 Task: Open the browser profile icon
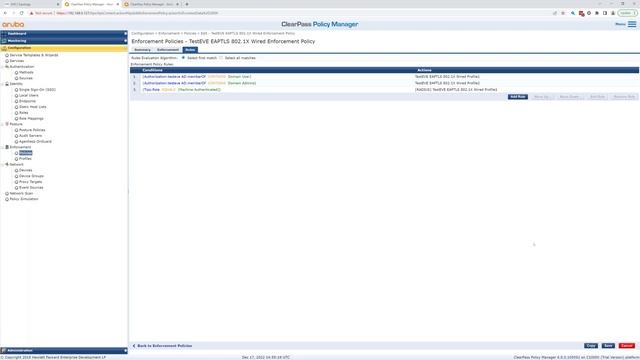click(x=613, y=13)
